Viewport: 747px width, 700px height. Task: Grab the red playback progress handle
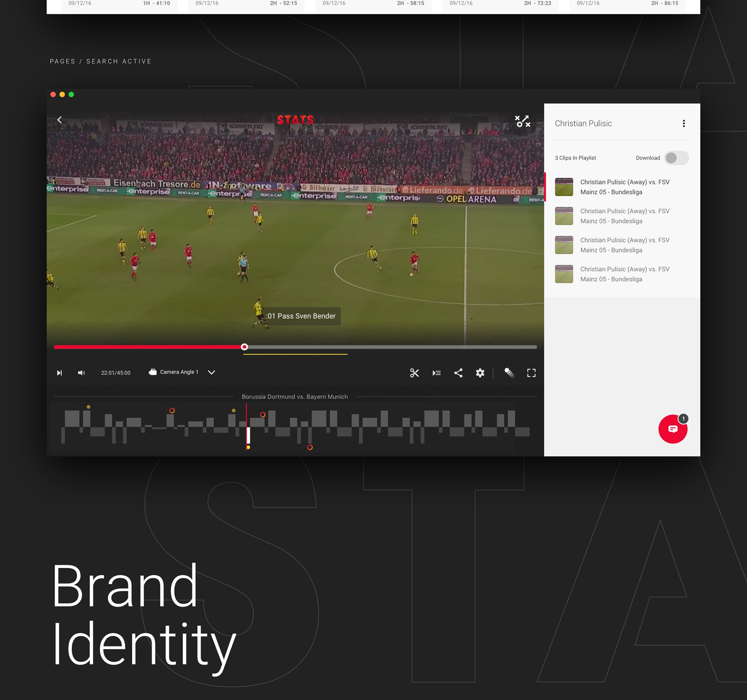[244, 347]
